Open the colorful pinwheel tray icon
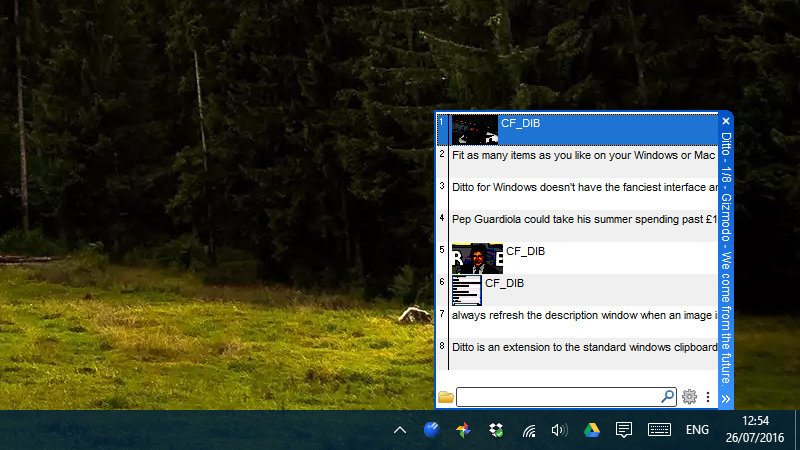 pyautogui.click(x=463, y=430)
